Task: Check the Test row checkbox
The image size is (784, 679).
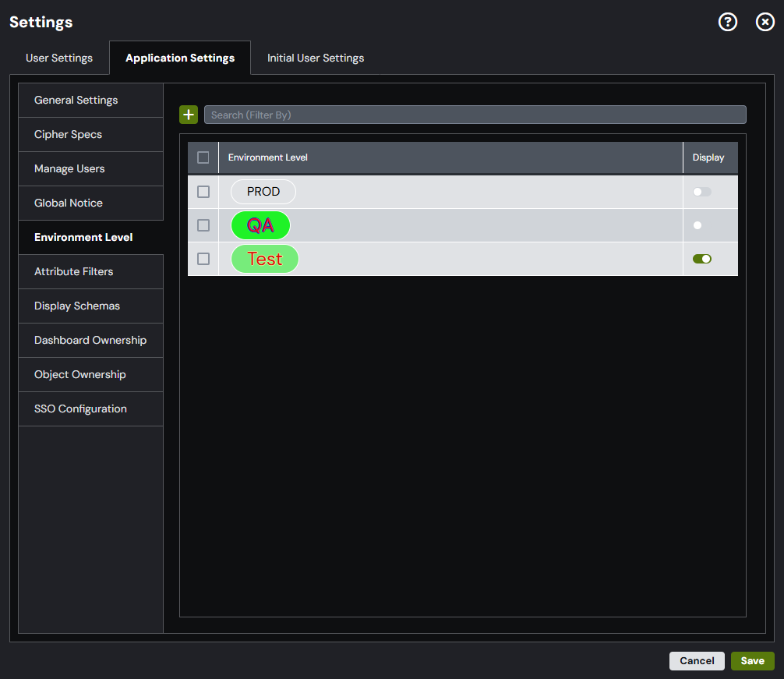Action: [x=203, y=259]
